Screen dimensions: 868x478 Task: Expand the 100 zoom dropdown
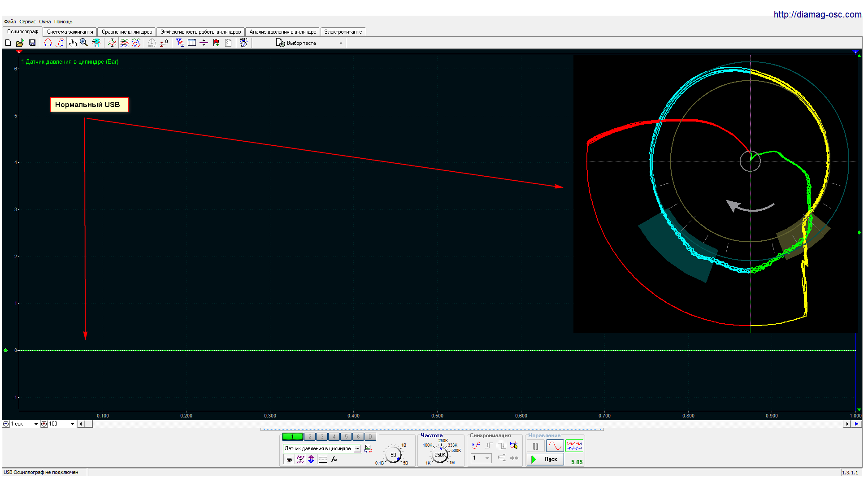click(x=72, y=424)
